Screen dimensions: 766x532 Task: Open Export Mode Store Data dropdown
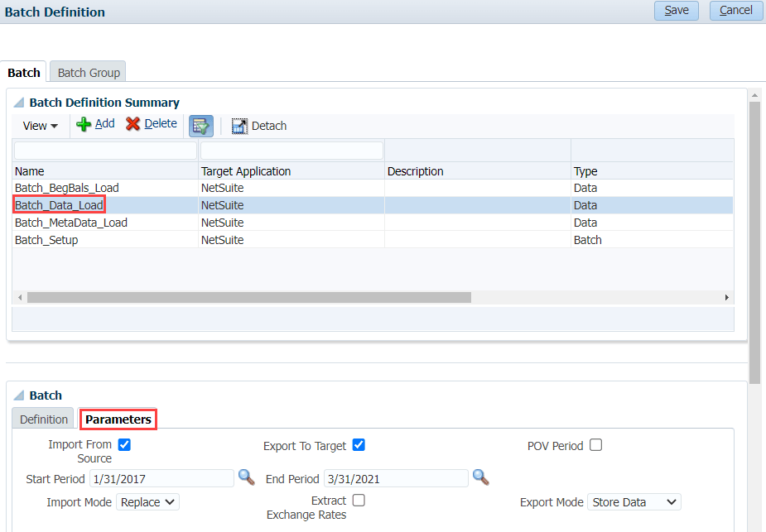click(x=634, y=501)
